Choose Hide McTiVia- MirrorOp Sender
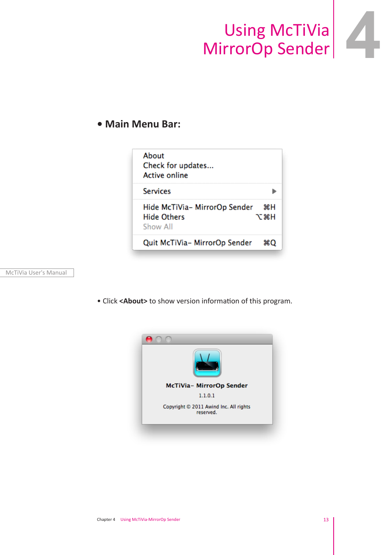This screenshot has height=555, width=392. (207, 207)
